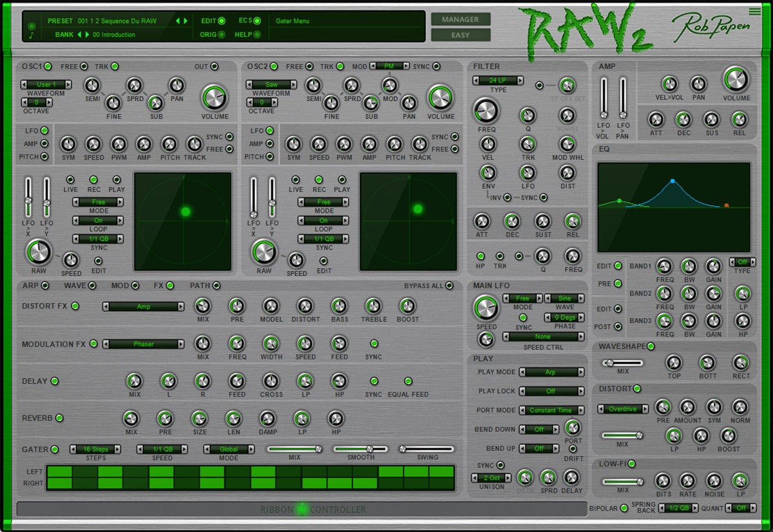Click the music note icon in the preset display
The image size is (773, 532).
32,36
